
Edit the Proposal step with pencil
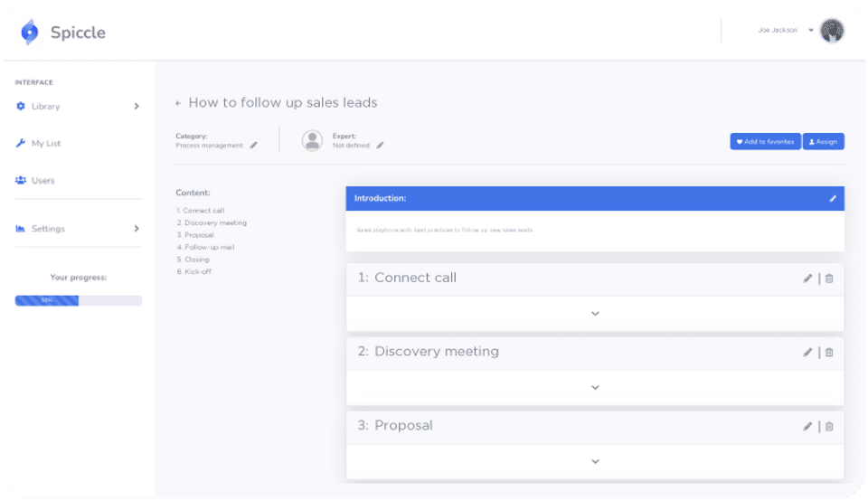coord(807,426)
